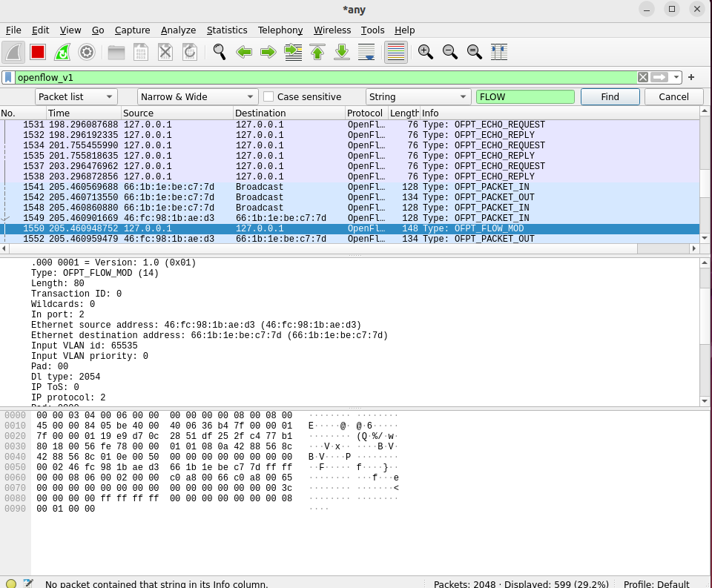712x588 pixels.
Task: Click the Cancel search button
Action: [x=674, y=96]
